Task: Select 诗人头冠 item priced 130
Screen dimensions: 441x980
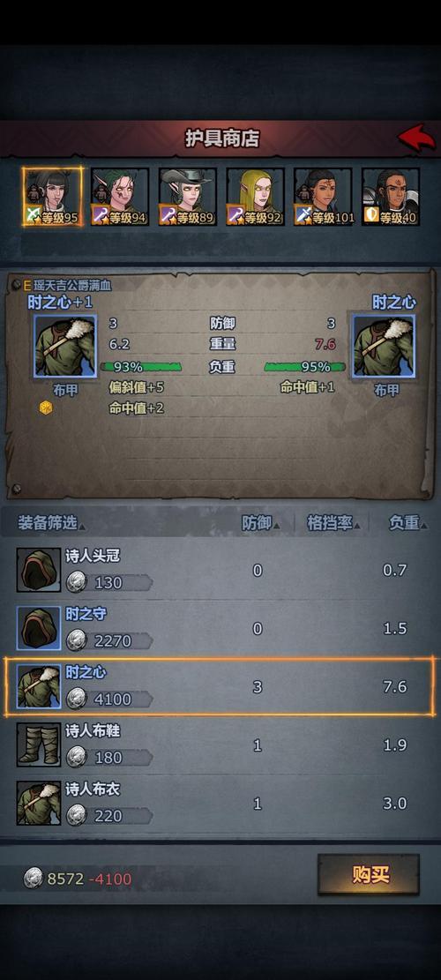Action: 220,570
